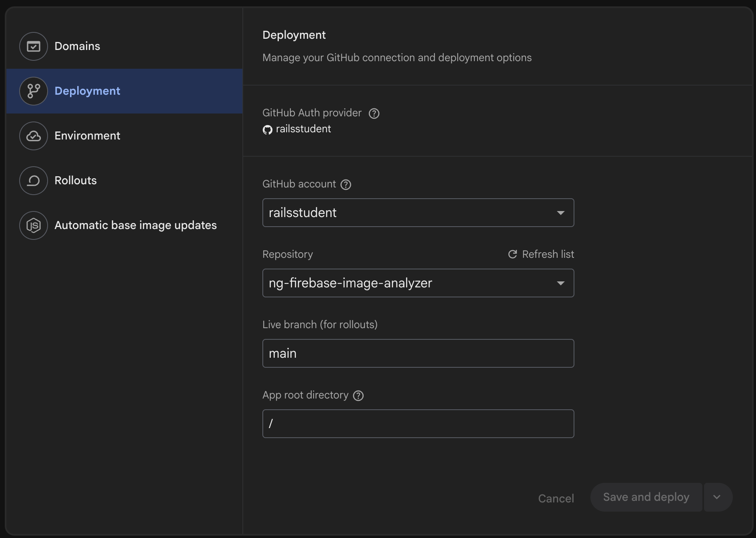The height and width of the screenshot is (538, 756).
Task: Click the Deployment panel heading
Action: 294,35
